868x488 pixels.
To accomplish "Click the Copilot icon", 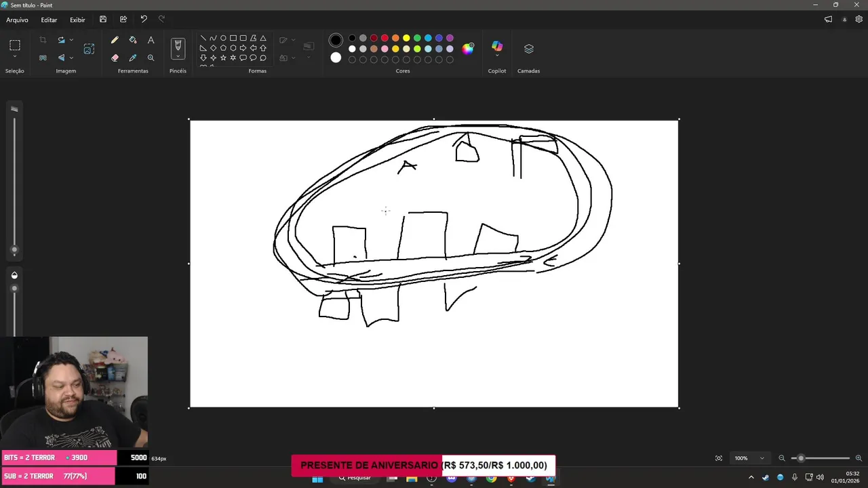I will click(497, 46).
